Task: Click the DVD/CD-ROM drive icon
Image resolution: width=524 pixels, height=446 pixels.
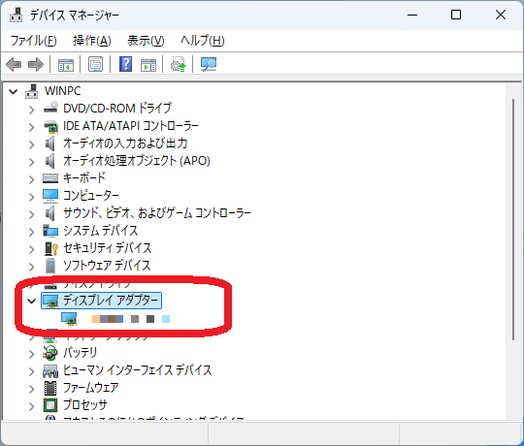Action: (50, 108)
